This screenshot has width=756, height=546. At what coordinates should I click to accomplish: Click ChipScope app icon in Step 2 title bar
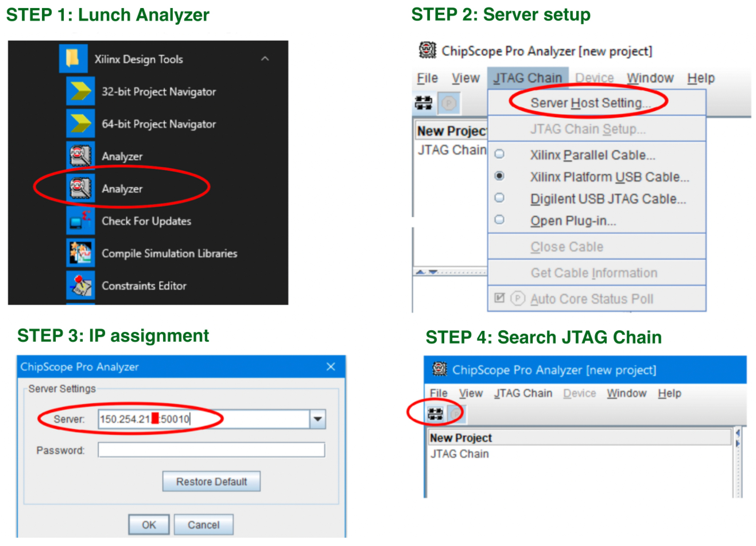coord(428,50)
